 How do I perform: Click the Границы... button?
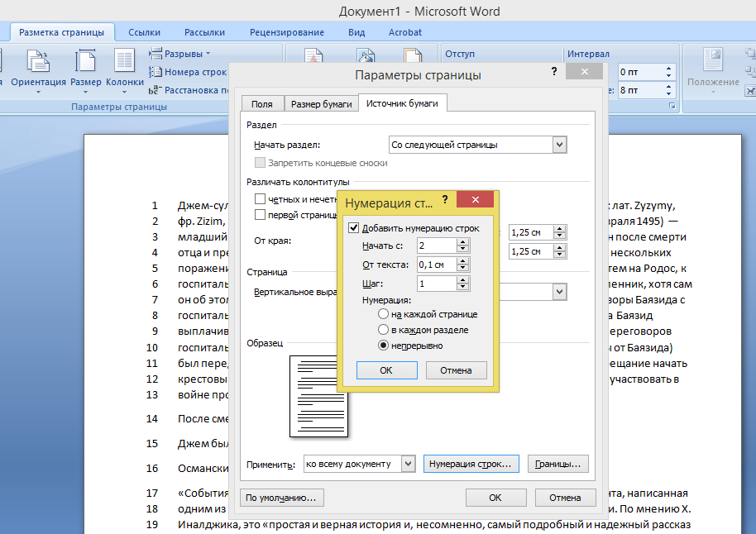(x=557, y=464)
